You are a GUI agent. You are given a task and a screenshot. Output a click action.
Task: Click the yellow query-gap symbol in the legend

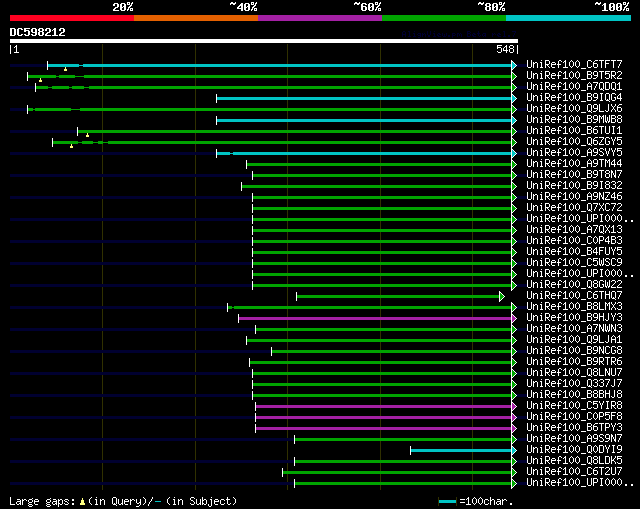pyautogui.click(x=82, y=502)
